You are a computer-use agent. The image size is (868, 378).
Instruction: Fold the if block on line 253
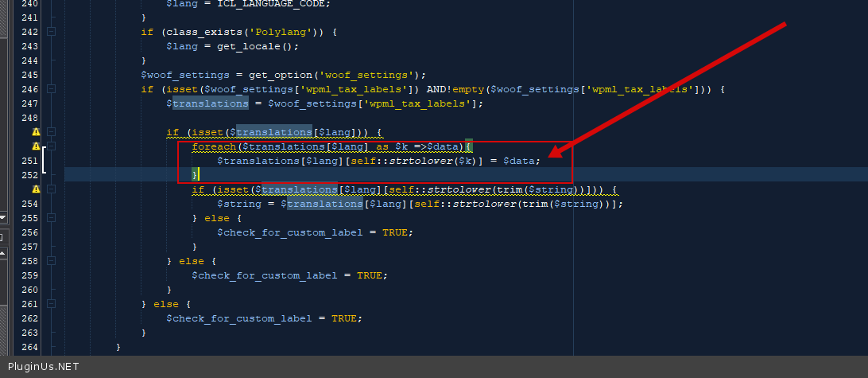click(x=51, y=189)
